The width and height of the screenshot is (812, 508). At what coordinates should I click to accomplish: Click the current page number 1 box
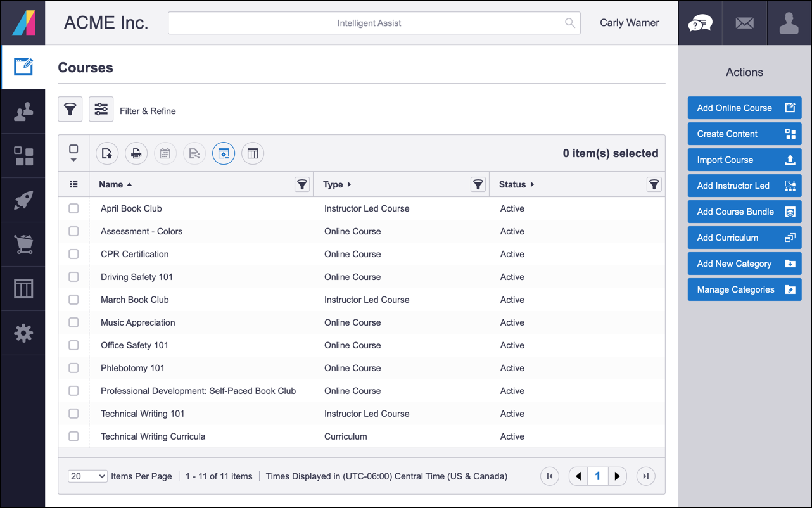click(597, 476)
